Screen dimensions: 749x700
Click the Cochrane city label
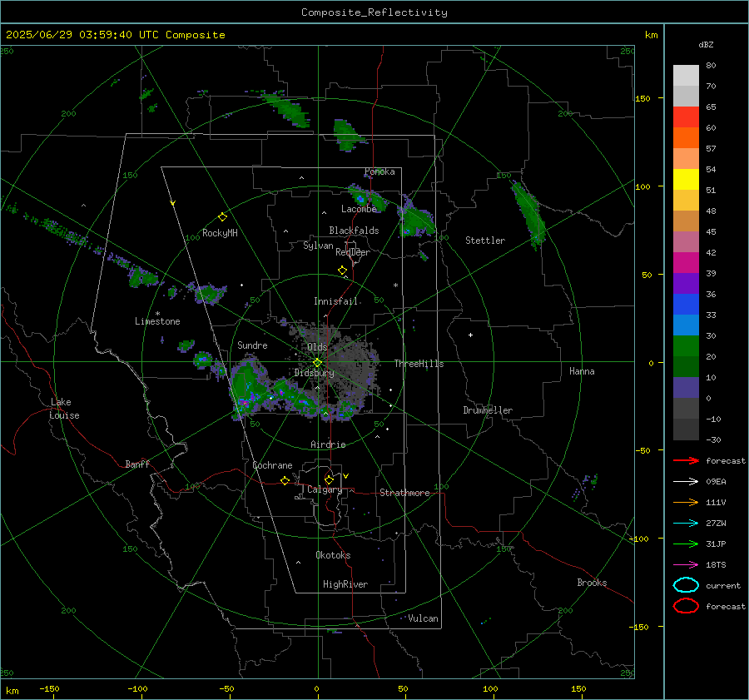(272, 465)
